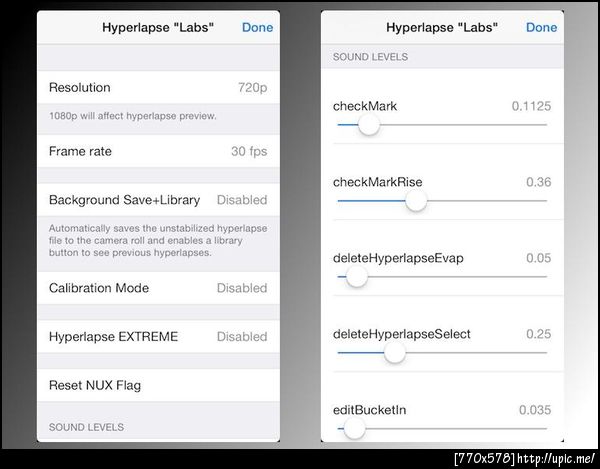600x469 pixels.
Task: Click the checkMarkRise slider knob
Action: point(416,201)
